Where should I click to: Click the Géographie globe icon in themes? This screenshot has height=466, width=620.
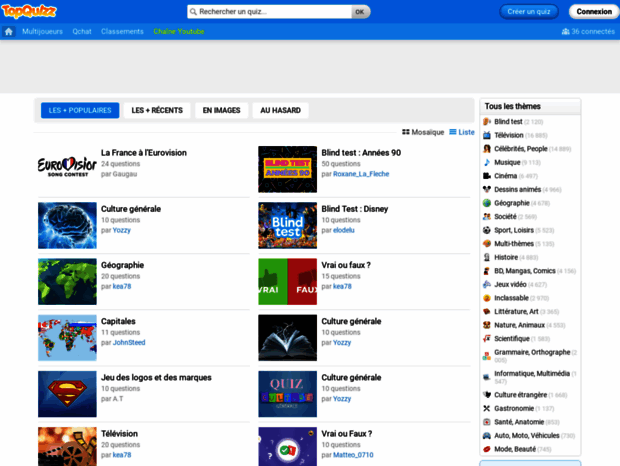[487, 203]
